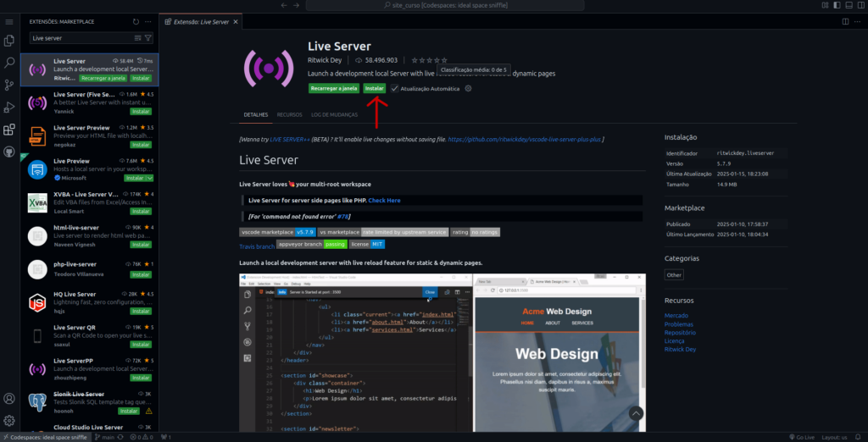Open the Licença resource link
Viewport: 868px width, 442px height.
pyautogui.click(x=675, y=340)
